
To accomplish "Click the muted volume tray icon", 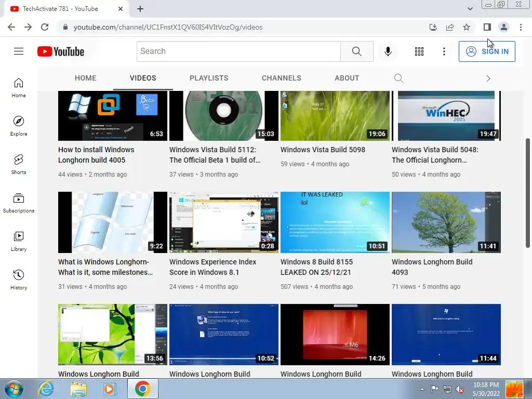I will tap(460, 389).
